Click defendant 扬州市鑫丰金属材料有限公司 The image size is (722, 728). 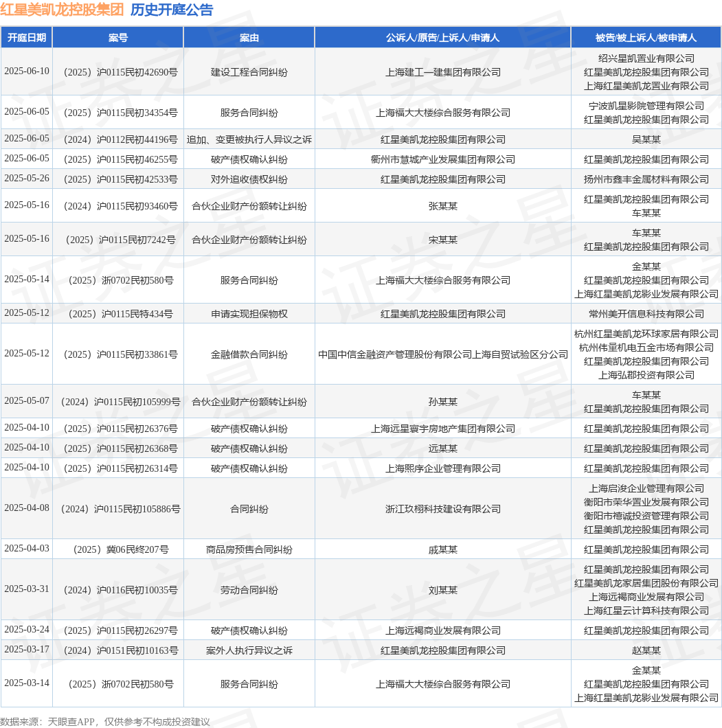pyautogui.click(x=646, y=179)
